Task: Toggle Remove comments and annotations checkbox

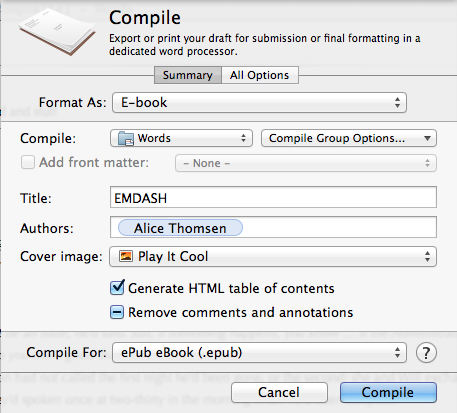Action: (117, 312)
